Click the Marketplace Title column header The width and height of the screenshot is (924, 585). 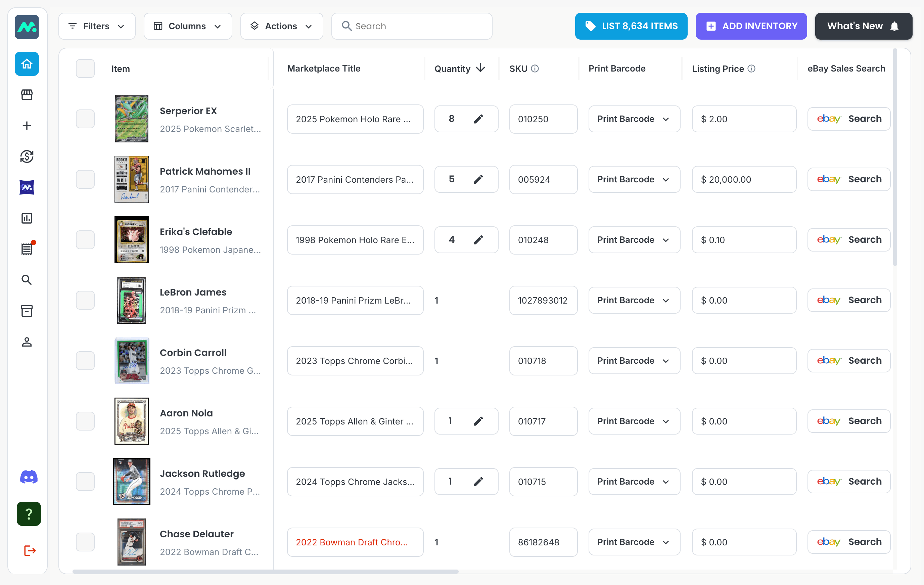[323, 69]
